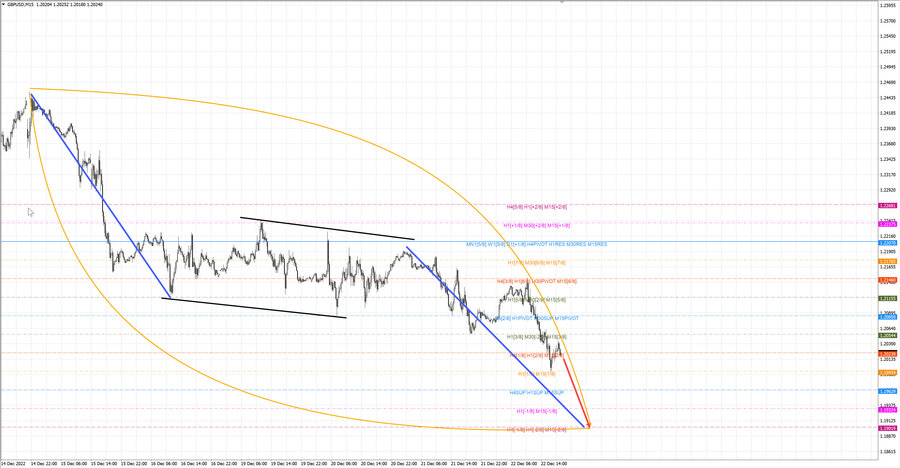Click the 1.25700 price scale value

(x=887, y=21)
